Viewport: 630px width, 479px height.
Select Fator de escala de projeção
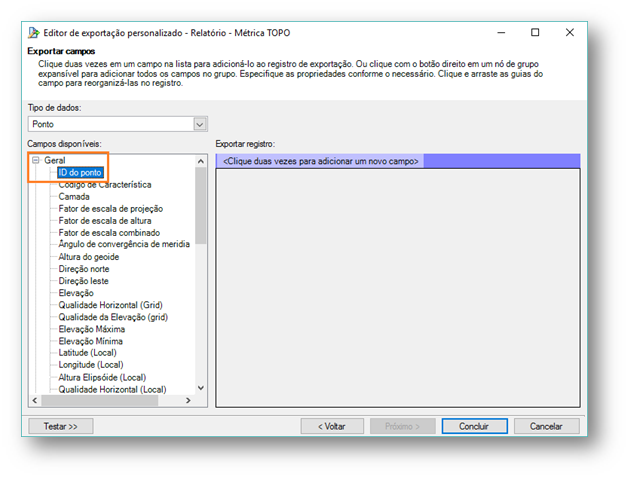[x=110, y=209]
